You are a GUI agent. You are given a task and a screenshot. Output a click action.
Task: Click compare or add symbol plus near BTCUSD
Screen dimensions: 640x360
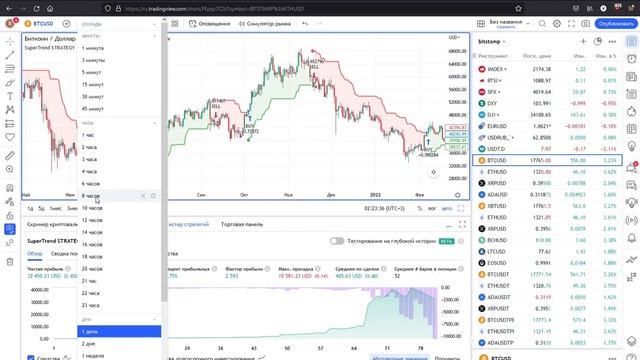(67, 24)
